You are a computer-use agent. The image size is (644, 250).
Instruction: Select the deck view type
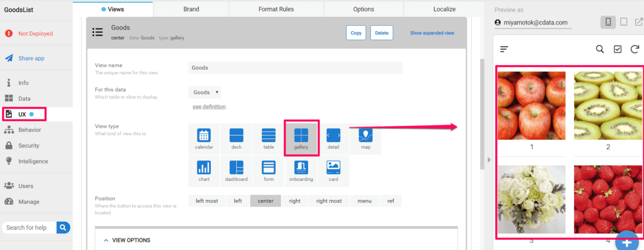pyautogui.click(x=236, y=139)
